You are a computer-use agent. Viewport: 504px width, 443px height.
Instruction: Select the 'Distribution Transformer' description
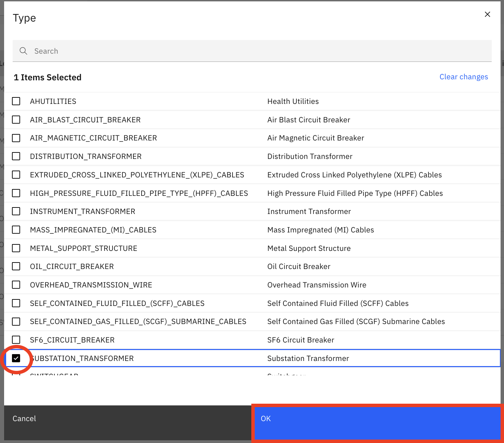310,156
